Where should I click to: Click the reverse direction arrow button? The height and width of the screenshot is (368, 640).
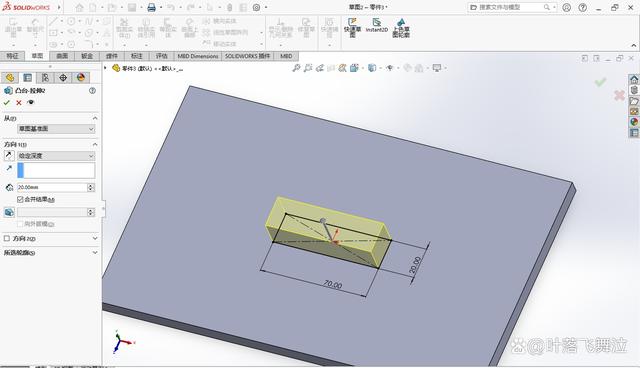click(9, 155)
